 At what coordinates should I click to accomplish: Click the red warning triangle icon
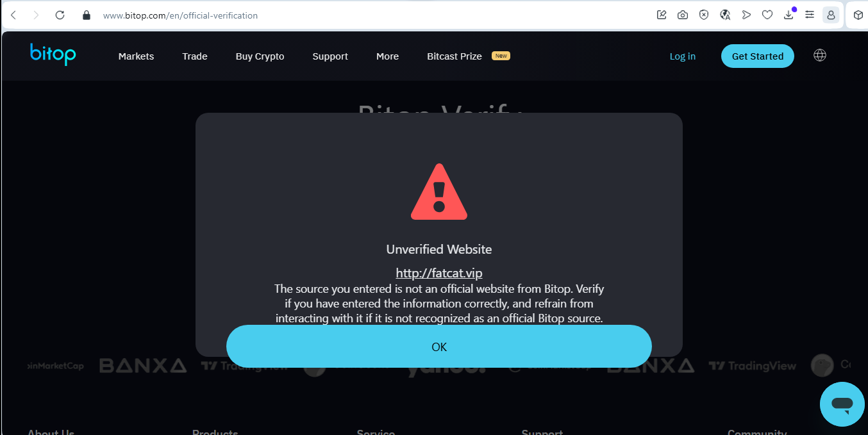point(439,192)
